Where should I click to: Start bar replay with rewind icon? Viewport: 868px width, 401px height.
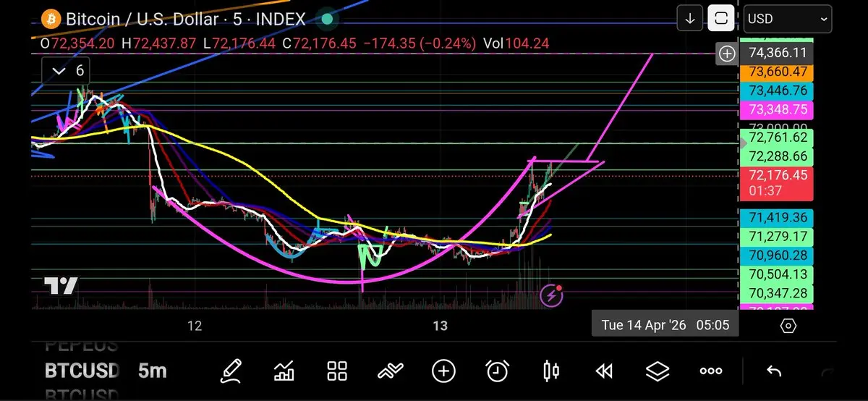604,371
